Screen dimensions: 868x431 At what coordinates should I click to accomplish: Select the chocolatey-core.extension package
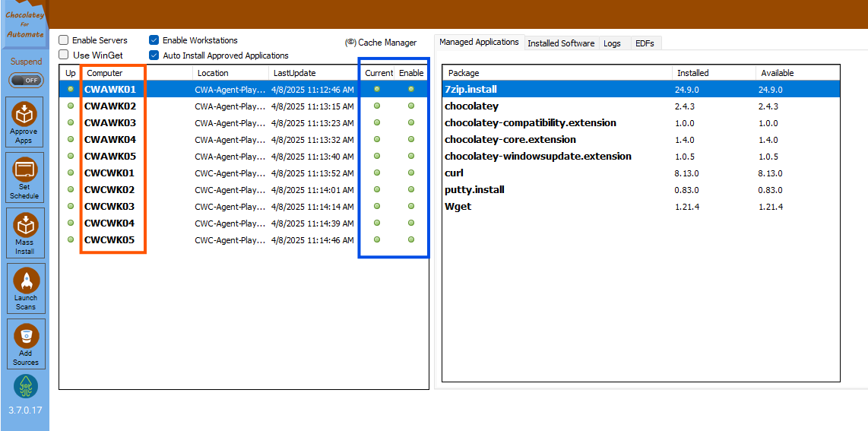click(641, 139)
